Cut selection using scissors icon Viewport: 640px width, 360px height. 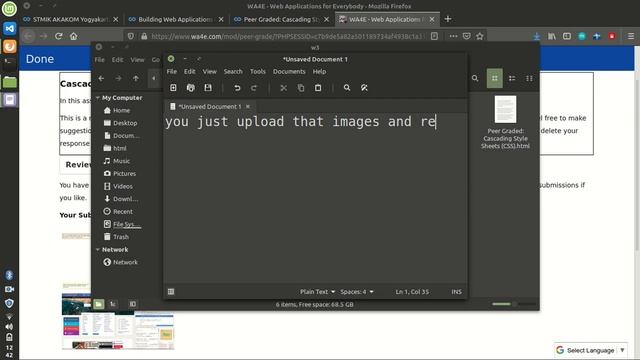pos(283,88)
